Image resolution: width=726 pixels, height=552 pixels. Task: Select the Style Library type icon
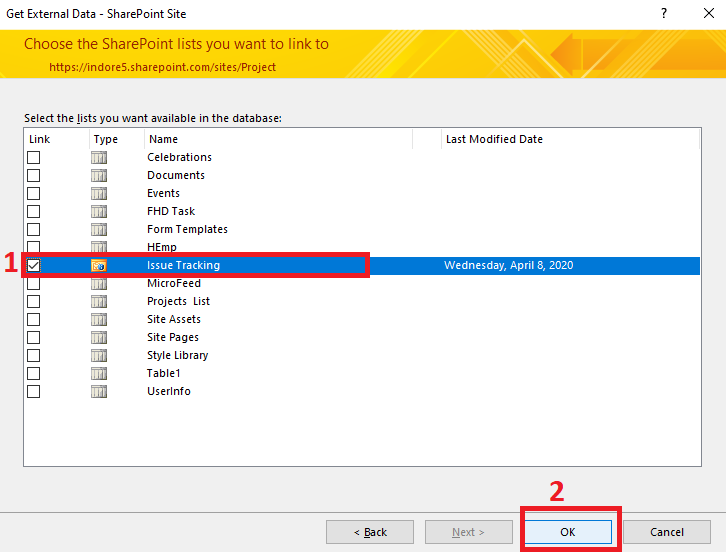[x=99, y=355]
